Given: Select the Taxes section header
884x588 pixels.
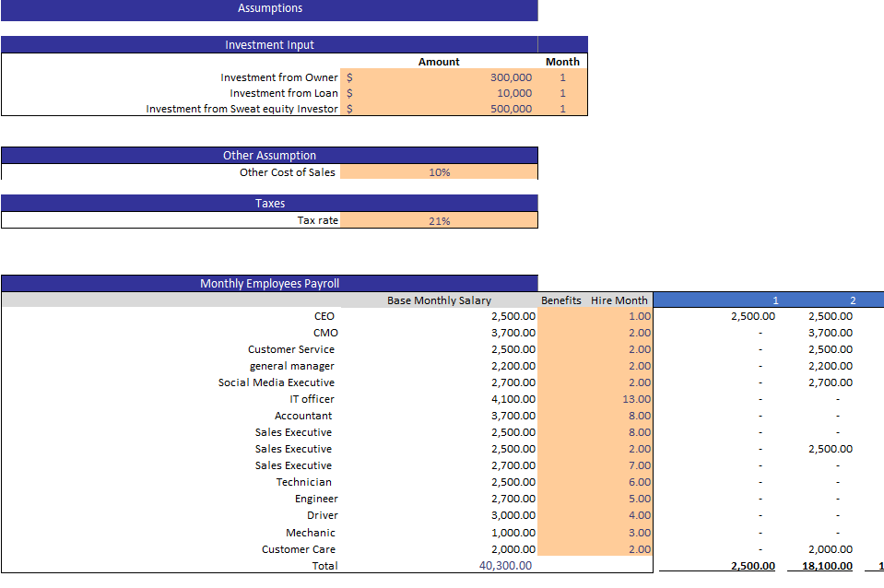Looking at the screenshot, I should coord(269,203).
